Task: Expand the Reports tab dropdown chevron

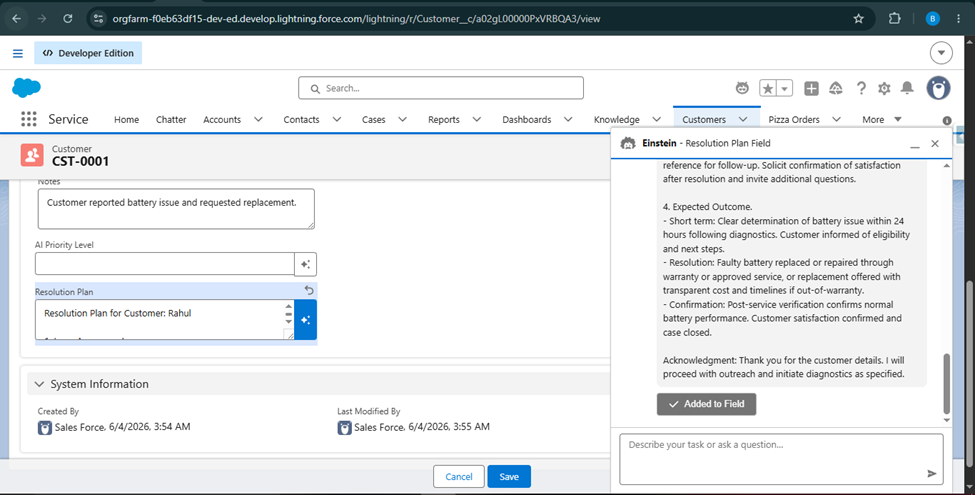Action: click(x=477, y=119)
